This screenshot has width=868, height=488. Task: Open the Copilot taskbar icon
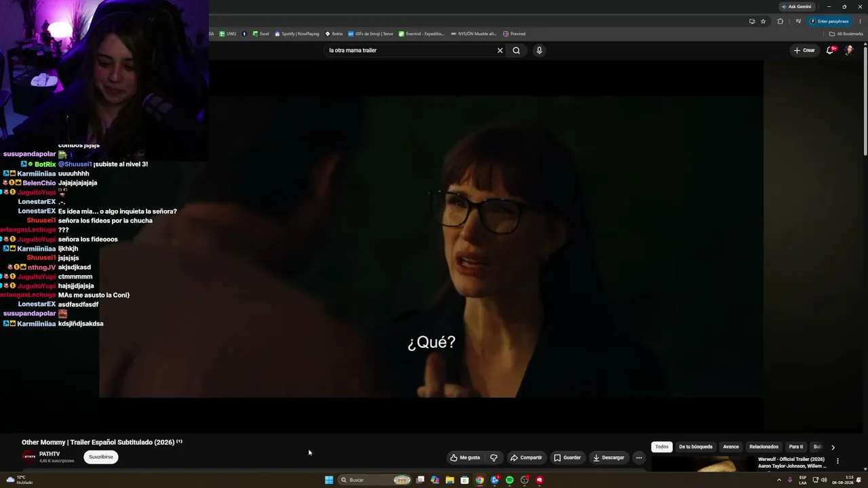click(x=435, y=480)
